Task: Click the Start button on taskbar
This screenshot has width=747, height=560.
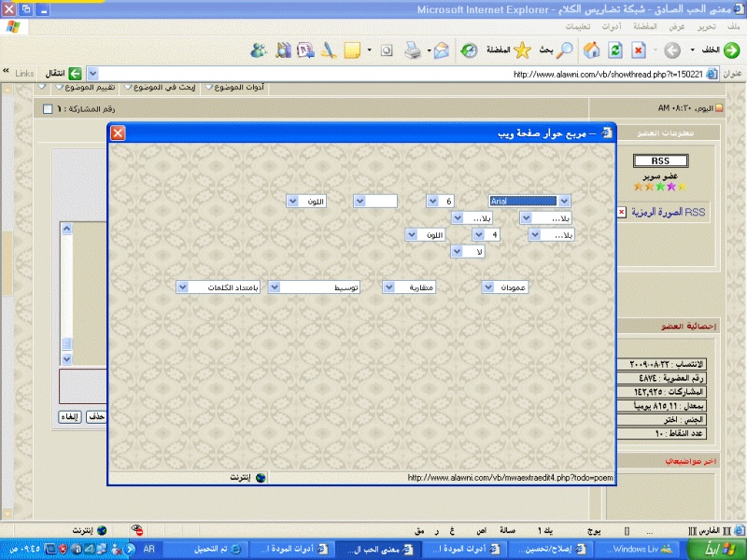Action: point(719,550)
